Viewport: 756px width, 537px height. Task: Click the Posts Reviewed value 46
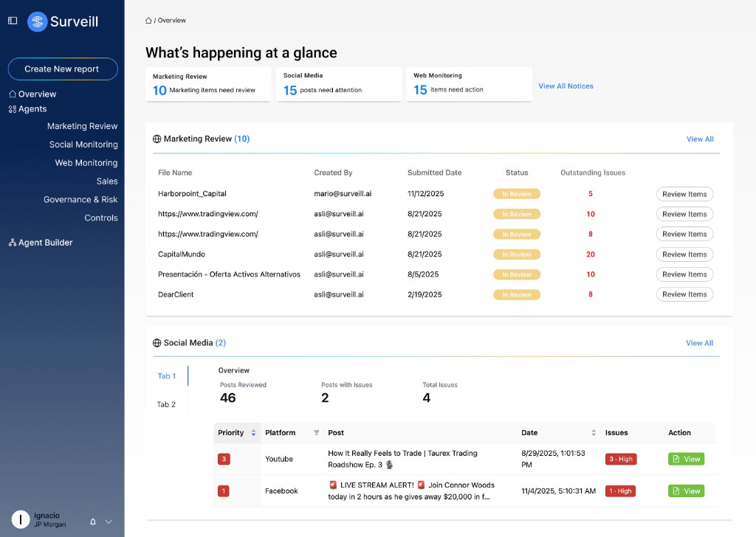(227, 398)
